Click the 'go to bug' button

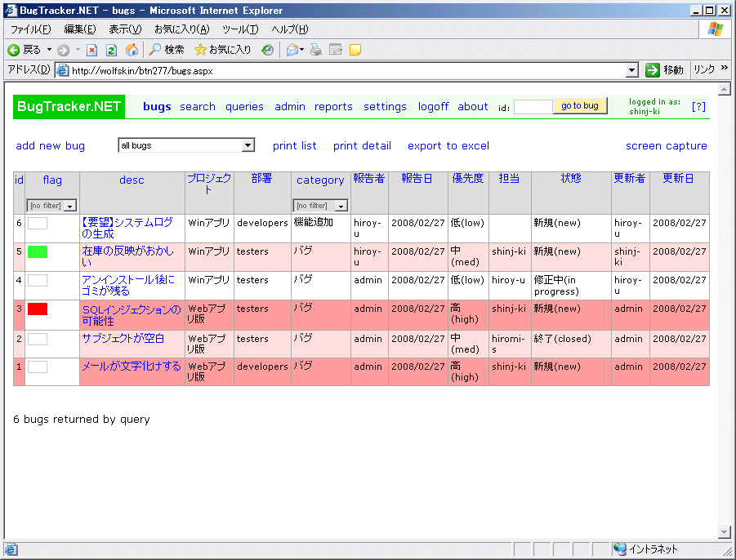(580, 107)
